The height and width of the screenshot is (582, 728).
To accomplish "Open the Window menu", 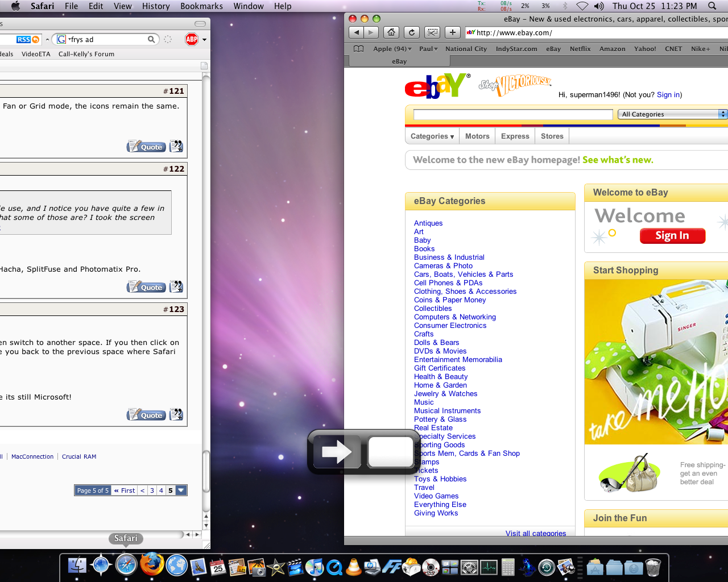I will (249, 6).
